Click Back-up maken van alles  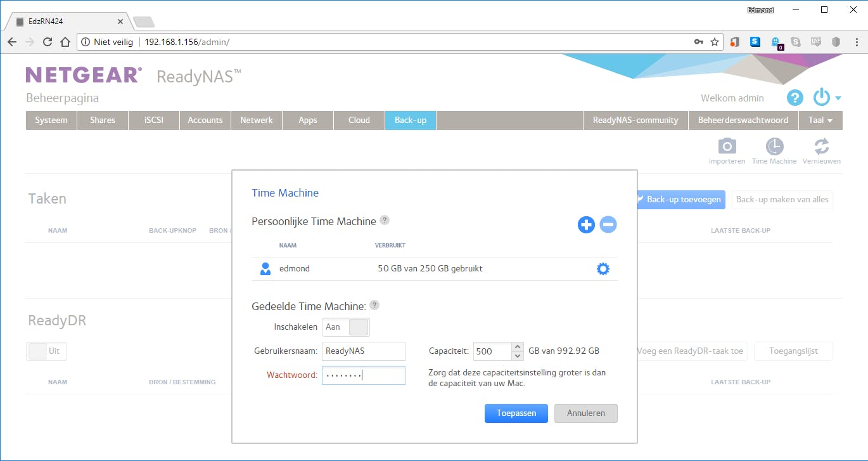tap(782, 199)
